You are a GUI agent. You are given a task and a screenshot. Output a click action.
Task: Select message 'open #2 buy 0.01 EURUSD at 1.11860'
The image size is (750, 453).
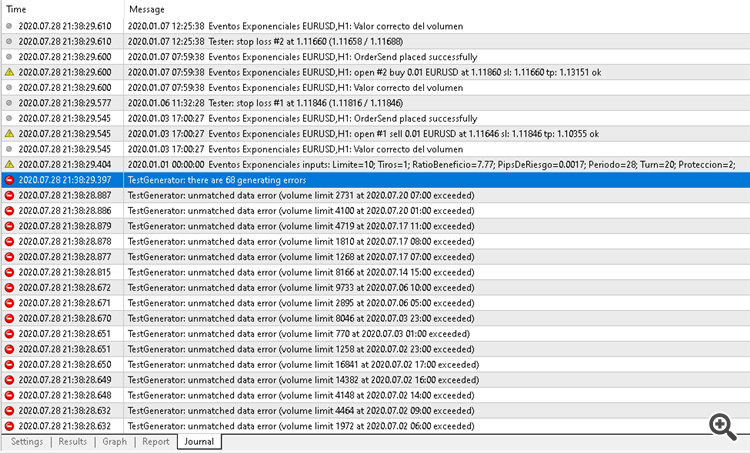coord(364,72)
